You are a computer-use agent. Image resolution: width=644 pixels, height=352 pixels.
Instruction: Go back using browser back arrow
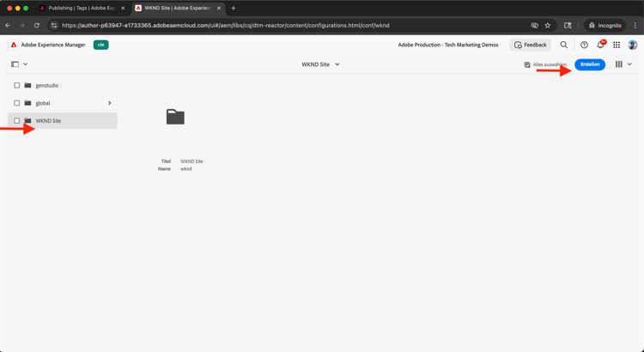pos(8,26)
